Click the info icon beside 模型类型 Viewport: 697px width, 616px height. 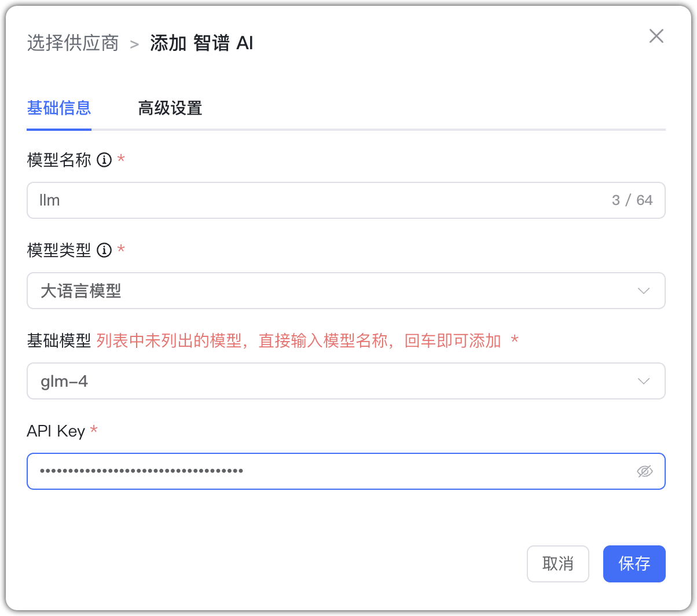(104, 250)
